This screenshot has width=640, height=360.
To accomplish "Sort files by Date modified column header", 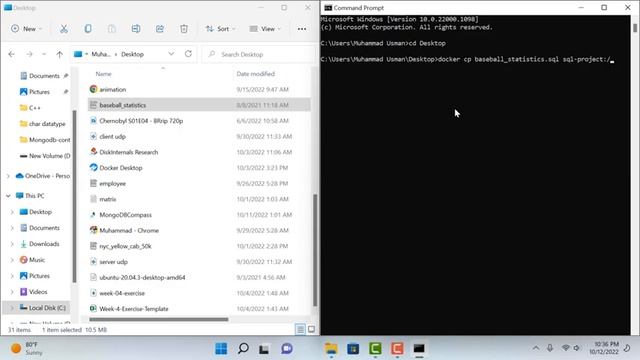I will point(256,74).
